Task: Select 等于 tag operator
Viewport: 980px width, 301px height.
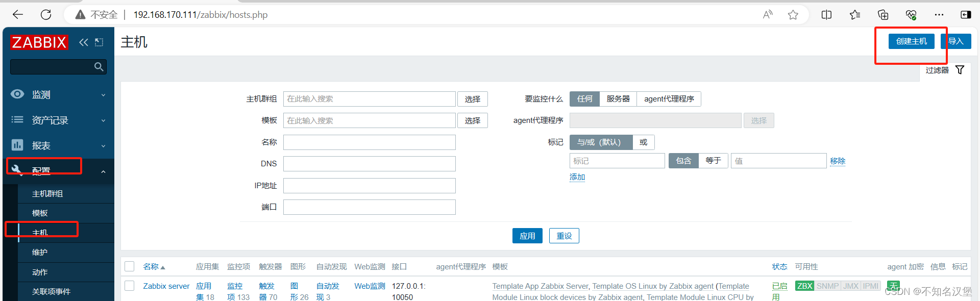Action: pyautogui.click(x=713, y=161)
